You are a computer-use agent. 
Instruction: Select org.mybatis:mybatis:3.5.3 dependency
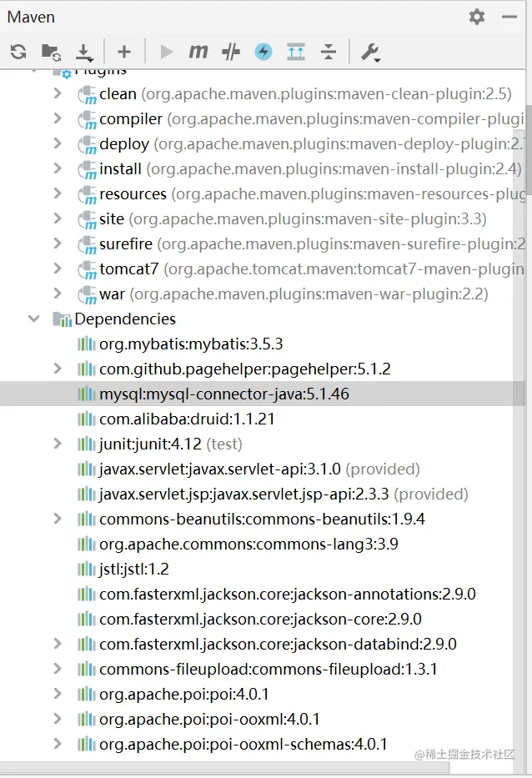click(x=191, y=344)
